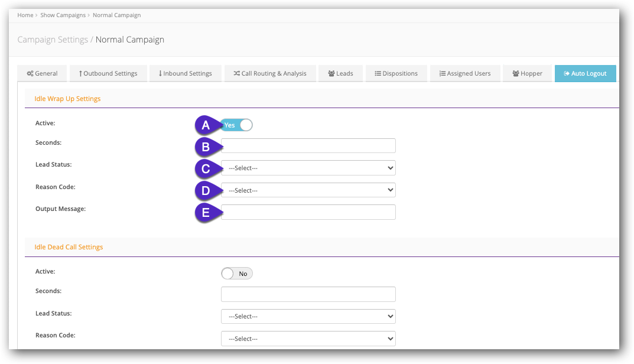
Task: Click Idle Dead Call Seconds input field
Action: (308, 294)
